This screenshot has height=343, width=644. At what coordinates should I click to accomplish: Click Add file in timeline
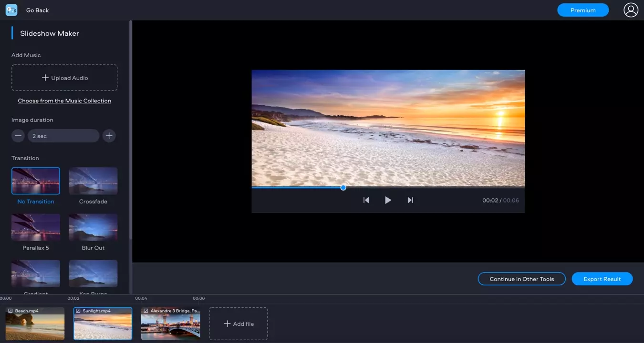coord(239,324)
